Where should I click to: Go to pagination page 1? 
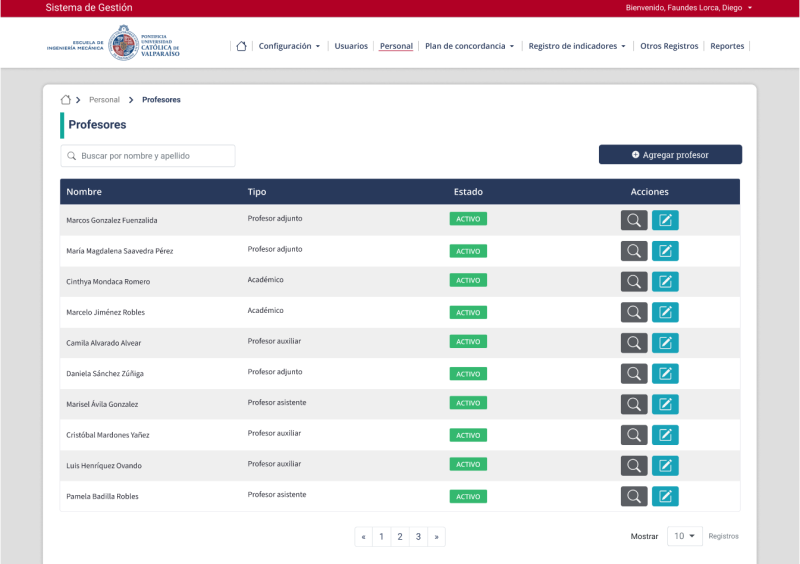click(x=381, y=536)
